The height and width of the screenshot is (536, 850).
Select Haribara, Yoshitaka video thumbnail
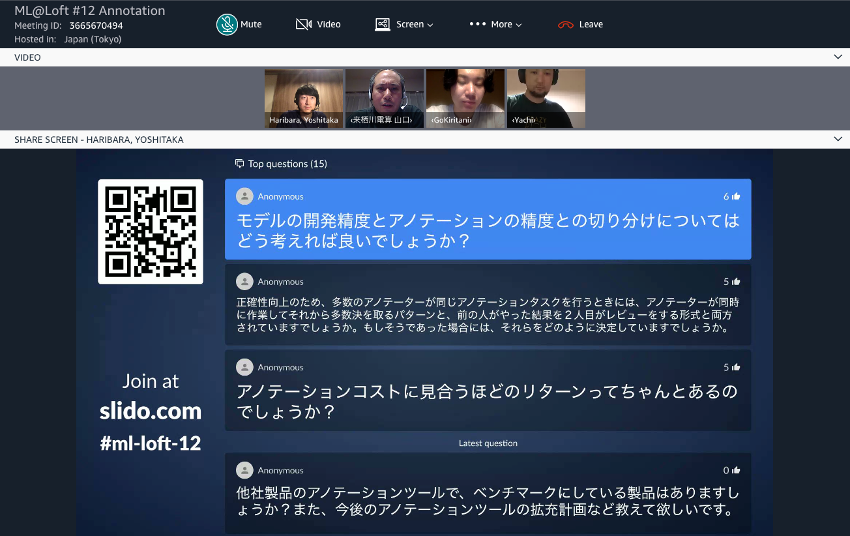click(x=304, y=98)
